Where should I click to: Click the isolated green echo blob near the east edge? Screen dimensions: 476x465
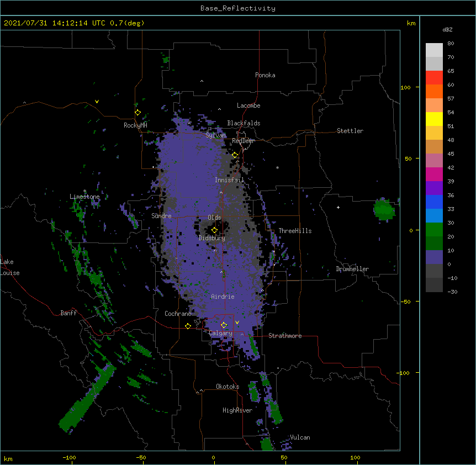point(384,210)
